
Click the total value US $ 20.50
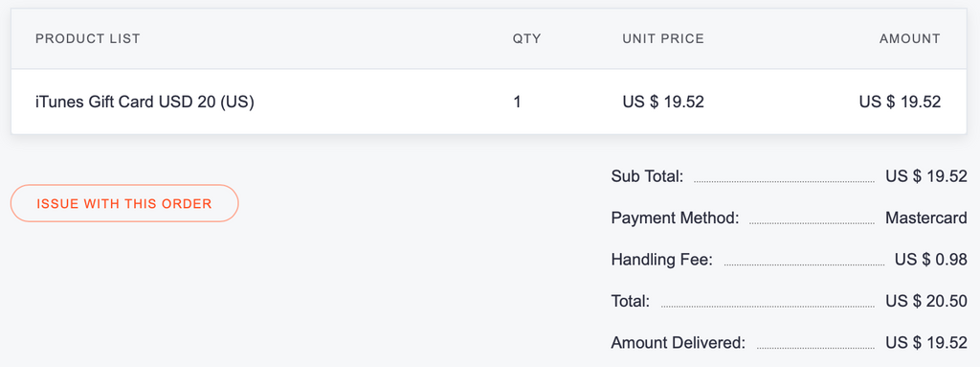tap(926, 301)
